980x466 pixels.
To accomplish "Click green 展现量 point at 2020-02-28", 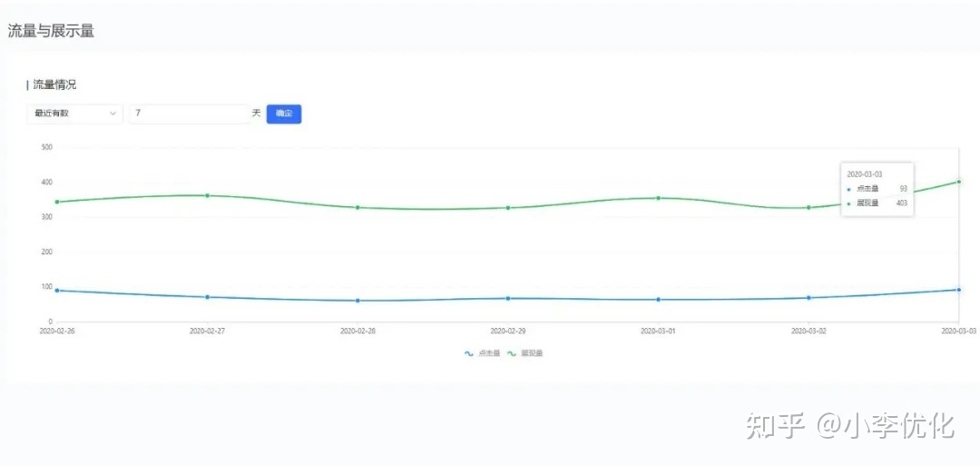I will [x=358, y=207].
